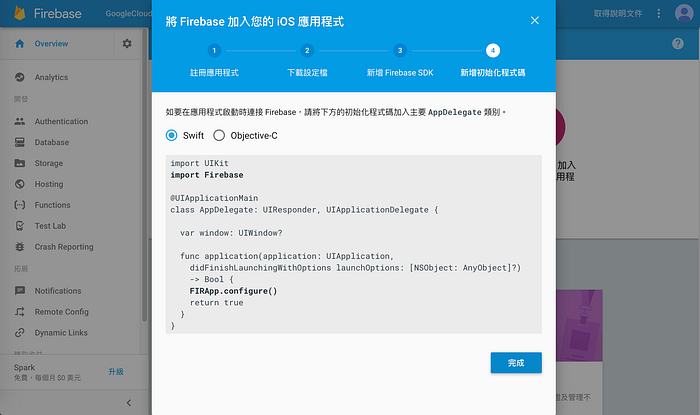The image size is (700, 415).
Task: Open Functions in the sidebar
Action: pyautogui.click(x=52, y=205)
